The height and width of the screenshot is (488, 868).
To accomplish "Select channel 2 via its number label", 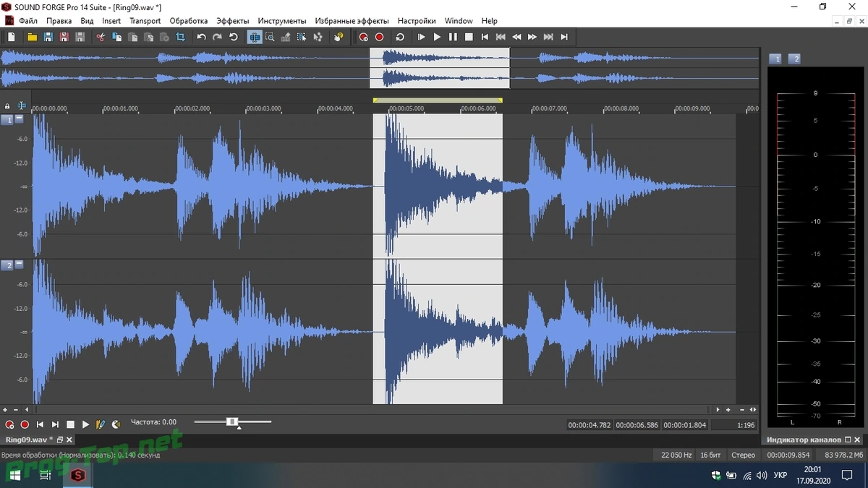I will pos(7,265).
